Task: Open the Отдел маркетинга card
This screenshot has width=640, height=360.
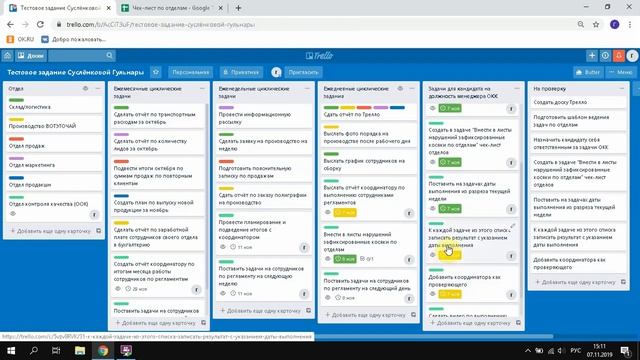Action: point(54,162)
